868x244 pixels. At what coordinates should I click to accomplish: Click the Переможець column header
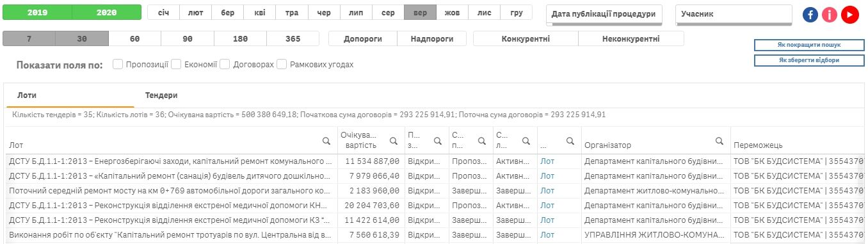pyautogui.click(x=757, y=145)
